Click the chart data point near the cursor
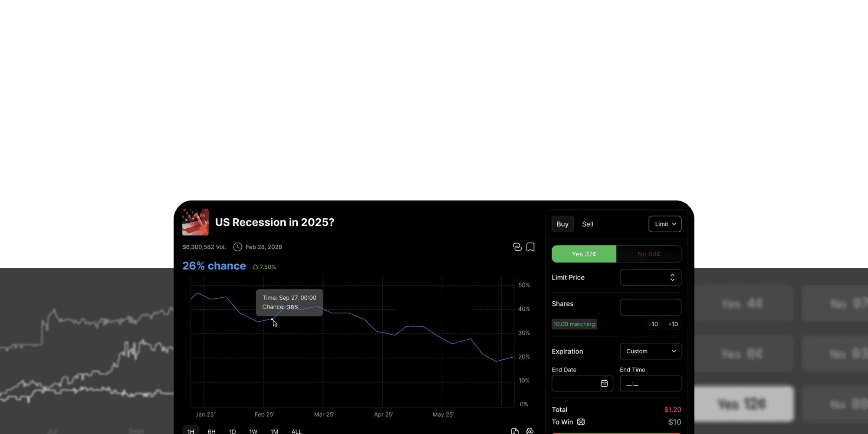Image resolution: width=868 pixels, height=434 pixels. 272,319
